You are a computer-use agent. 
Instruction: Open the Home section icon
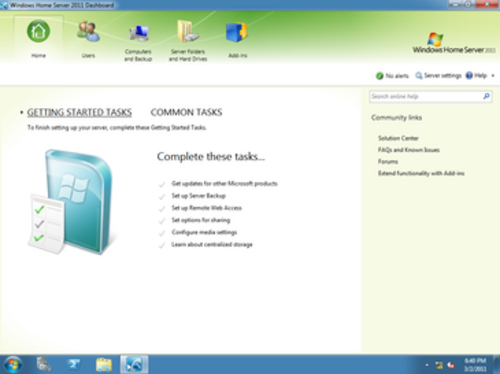tap(38, 31)
